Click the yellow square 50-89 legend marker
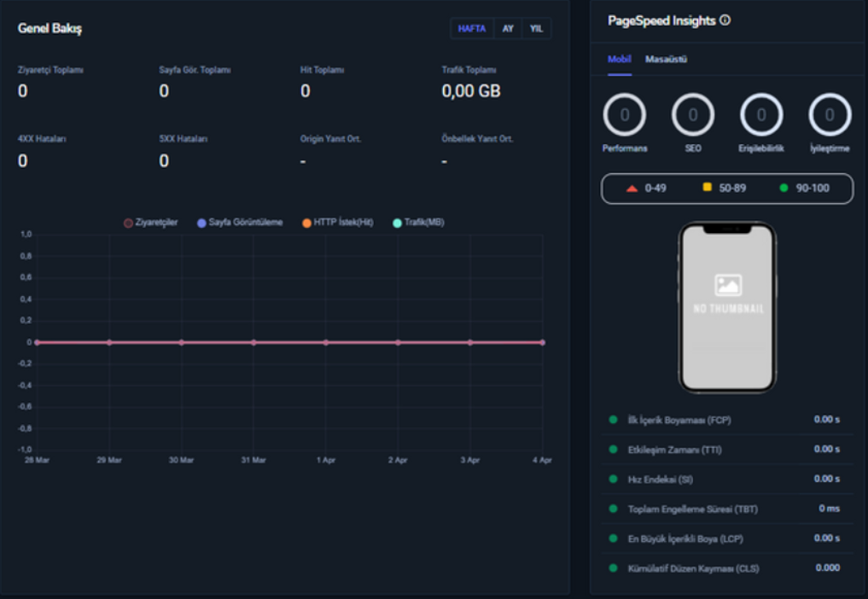 [707, 187]
